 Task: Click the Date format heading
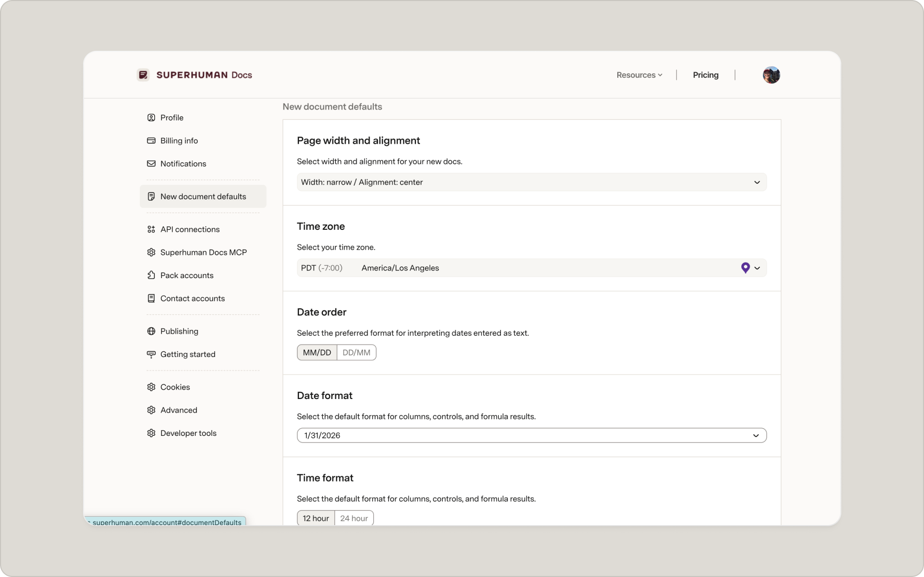click(x=324, y=395)
